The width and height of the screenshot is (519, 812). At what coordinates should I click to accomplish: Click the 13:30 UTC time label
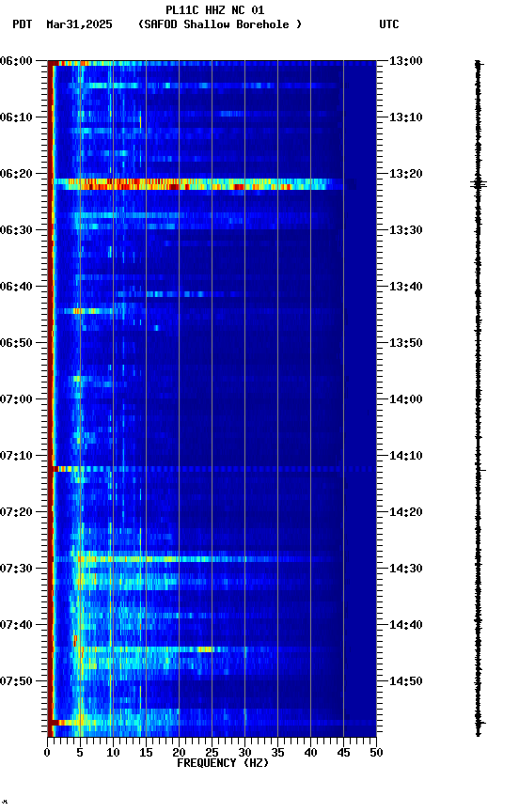click(406, 230)
